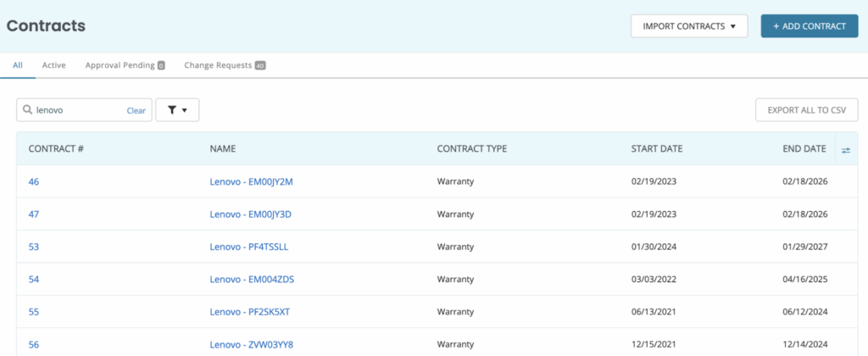Clear the lenovo search text
Image resolution: width=868 pixels, height=356 pixels.
point(136,111)
